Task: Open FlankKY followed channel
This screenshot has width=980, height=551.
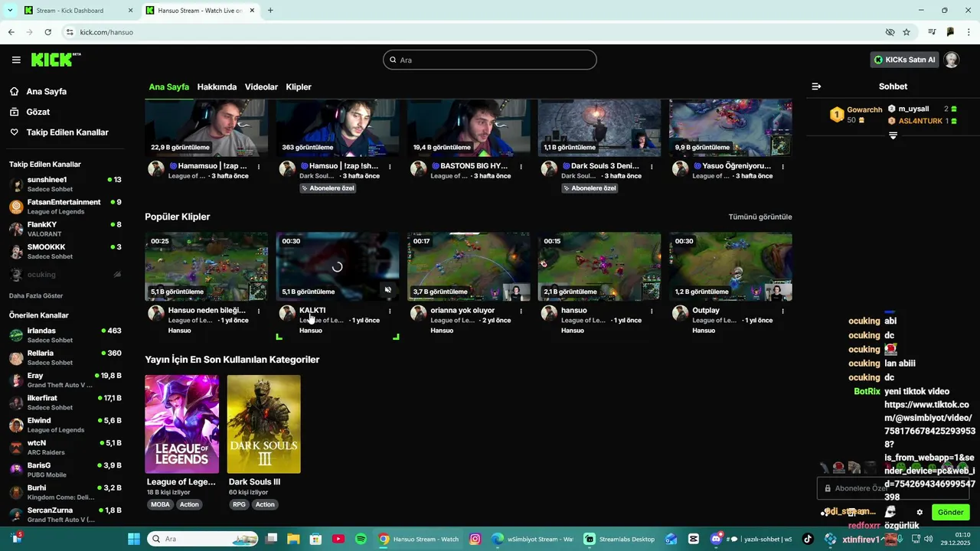Action: 65,229
